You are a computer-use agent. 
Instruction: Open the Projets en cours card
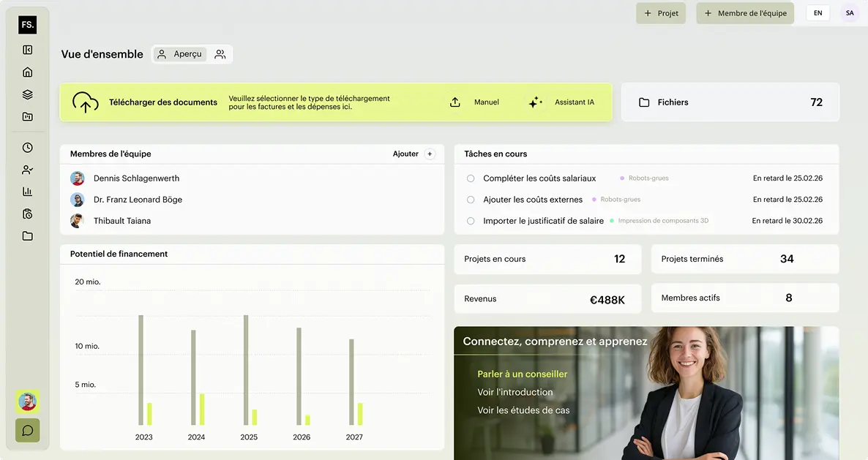point(547,259)
